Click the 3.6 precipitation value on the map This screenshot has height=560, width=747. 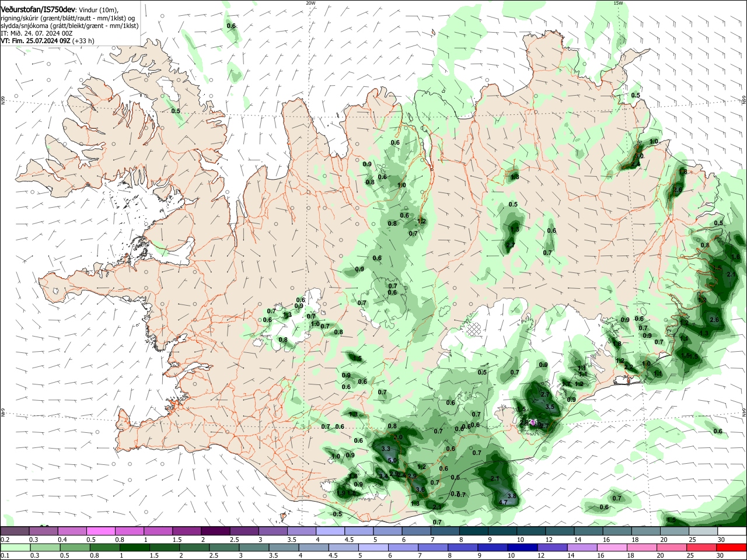pyautogui.click(x=420, y=489)
